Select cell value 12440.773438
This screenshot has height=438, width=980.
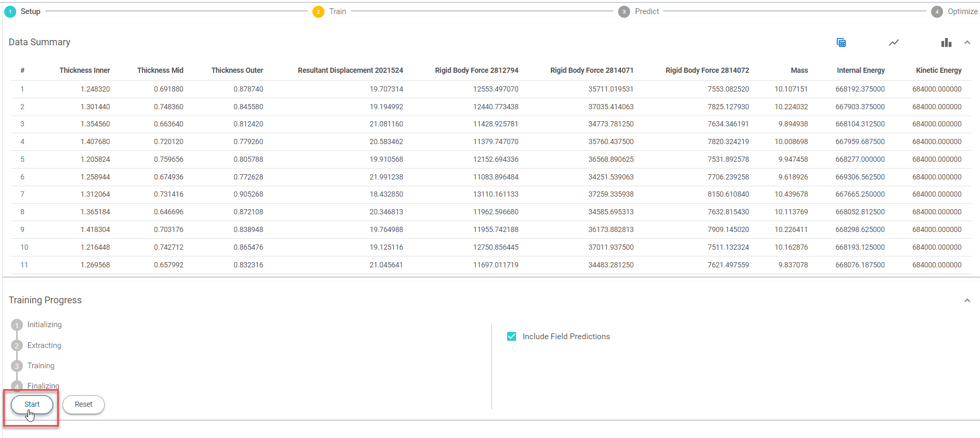click(x=496, y=107)
